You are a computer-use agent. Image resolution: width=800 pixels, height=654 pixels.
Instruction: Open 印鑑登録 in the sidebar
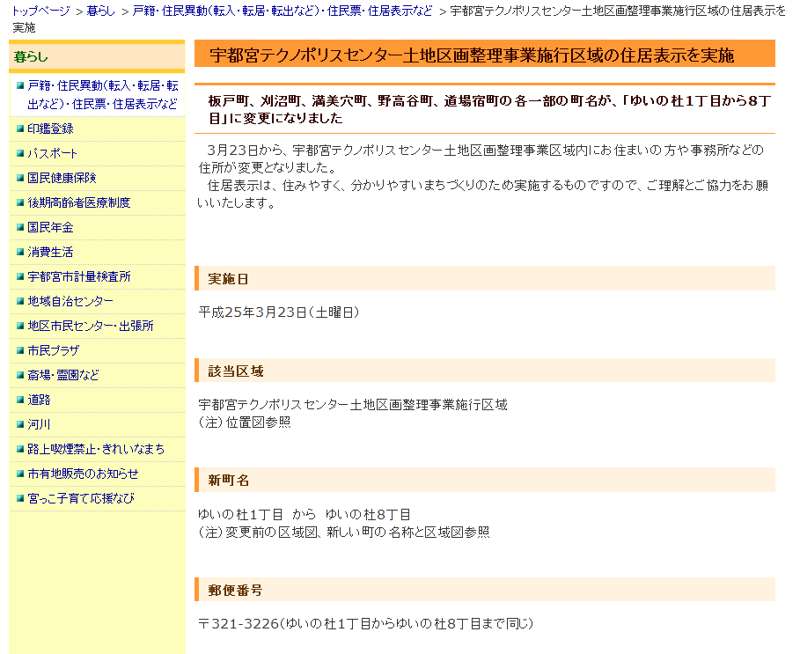pos(51,129)
